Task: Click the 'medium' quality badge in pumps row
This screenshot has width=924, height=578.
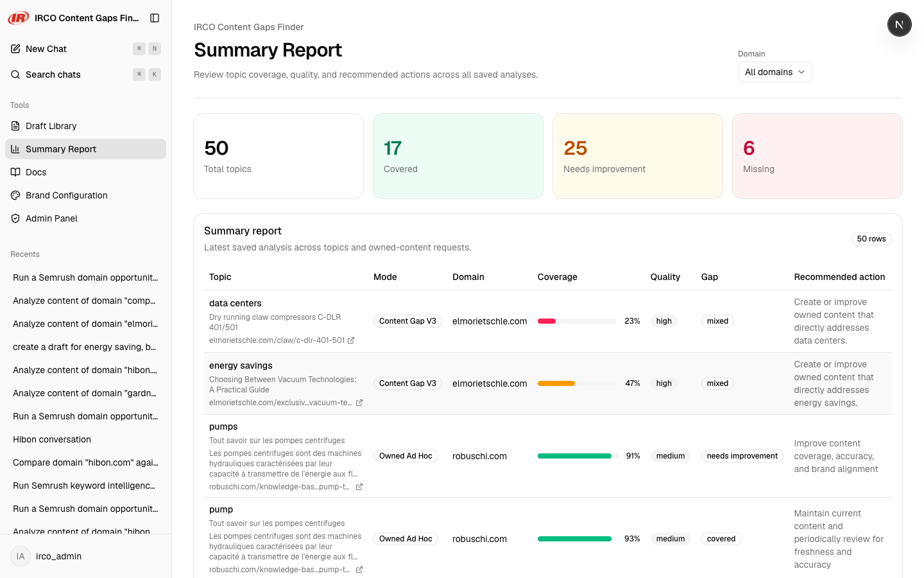Action: click(671, 456)
